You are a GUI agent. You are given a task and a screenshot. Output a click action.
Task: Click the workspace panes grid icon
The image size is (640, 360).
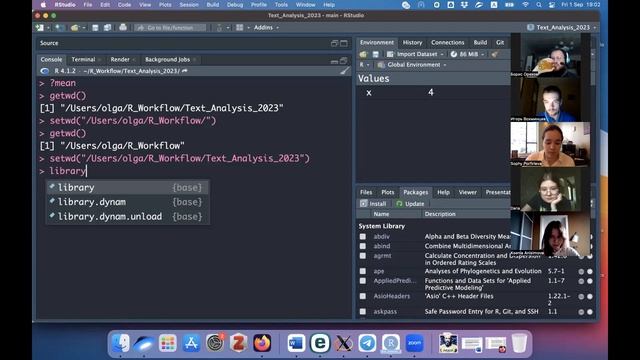(x=240, y=27)
